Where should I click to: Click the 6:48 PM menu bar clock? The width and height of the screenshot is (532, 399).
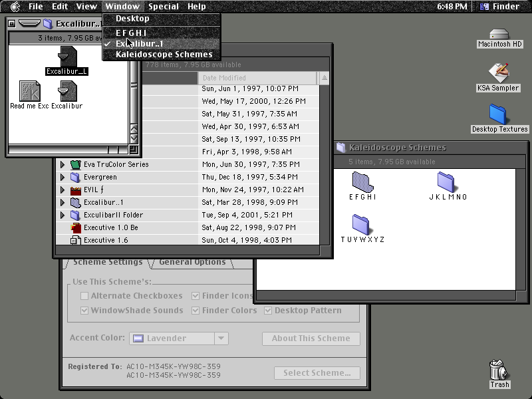pyautogui.click(x=452, y=7)
